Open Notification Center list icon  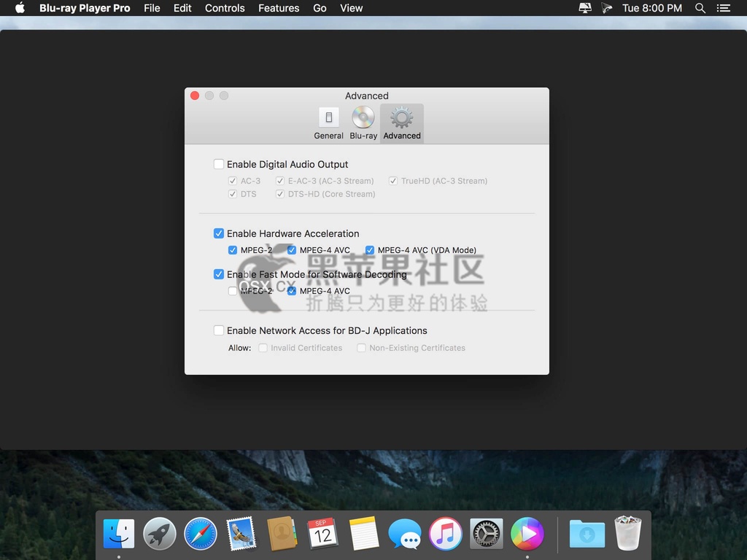pos(723,8)
